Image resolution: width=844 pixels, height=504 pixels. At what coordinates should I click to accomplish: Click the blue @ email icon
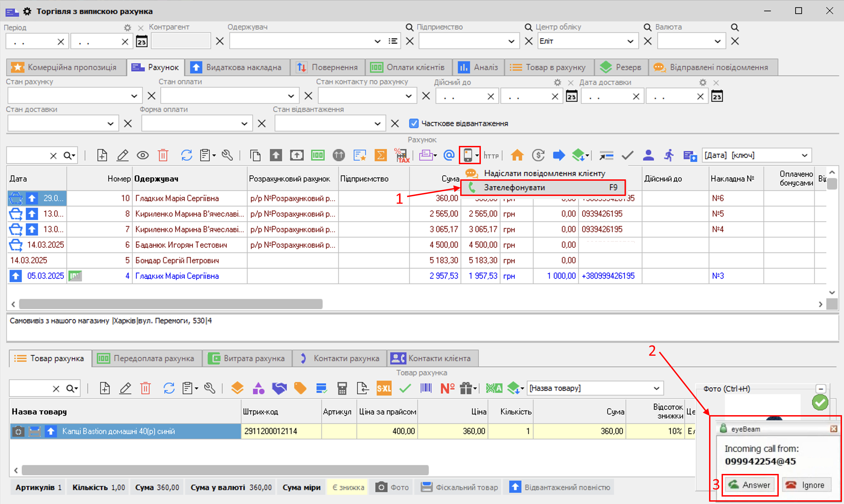point(449,155)
